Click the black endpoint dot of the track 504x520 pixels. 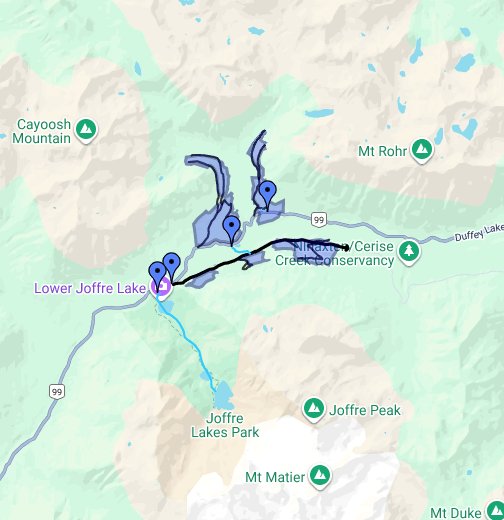click(347, 248)
